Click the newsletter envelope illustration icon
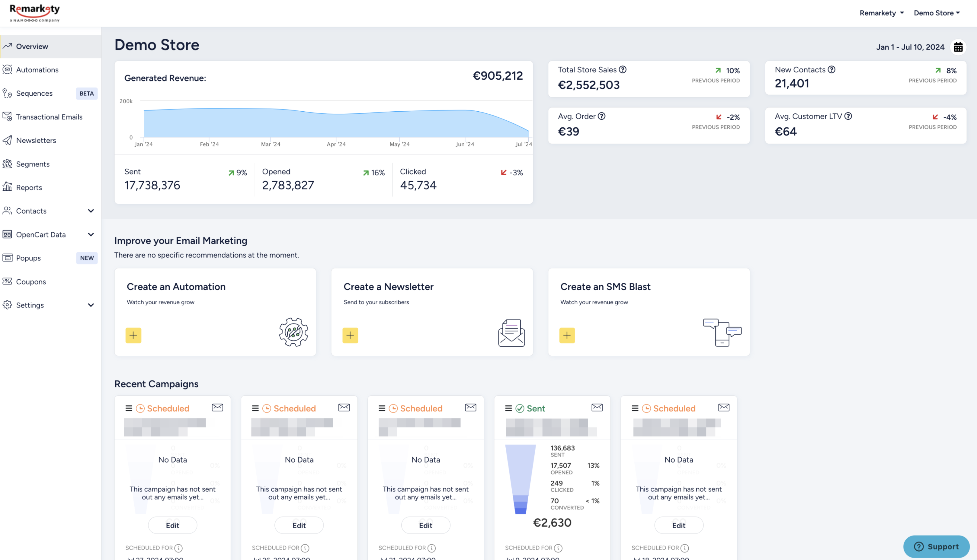 511,333
